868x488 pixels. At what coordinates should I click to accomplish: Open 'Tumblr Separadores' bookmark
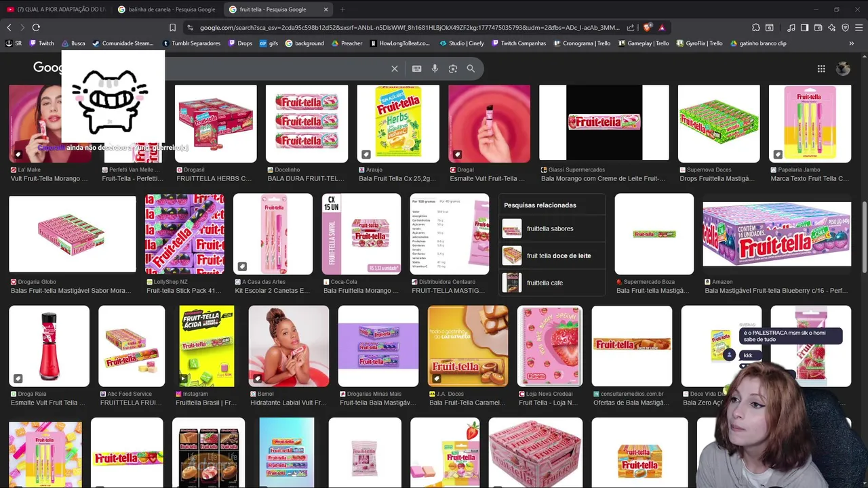click(x=192, y=43)
